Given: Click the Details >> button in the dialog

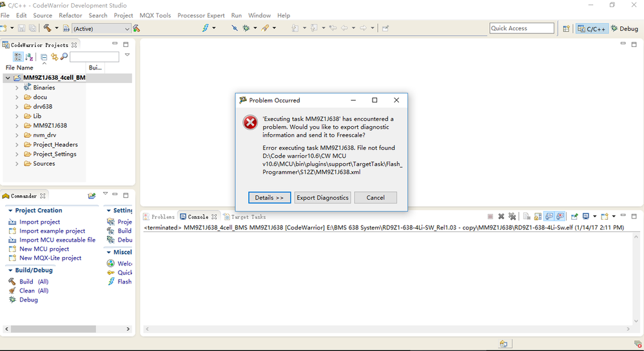Looking at the screenshot, I should tap(269, 198).
